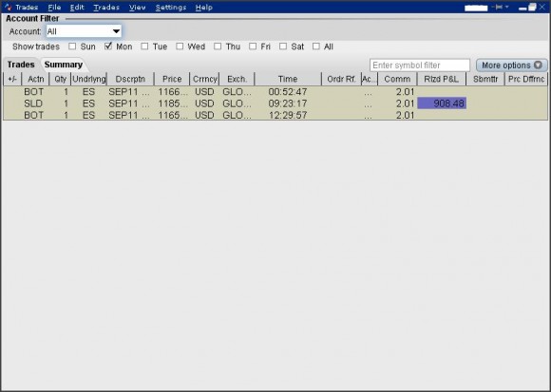This screenshot has height=392, width=551.
Task: Expand the More options dropdown
Action: pos(512,65)
